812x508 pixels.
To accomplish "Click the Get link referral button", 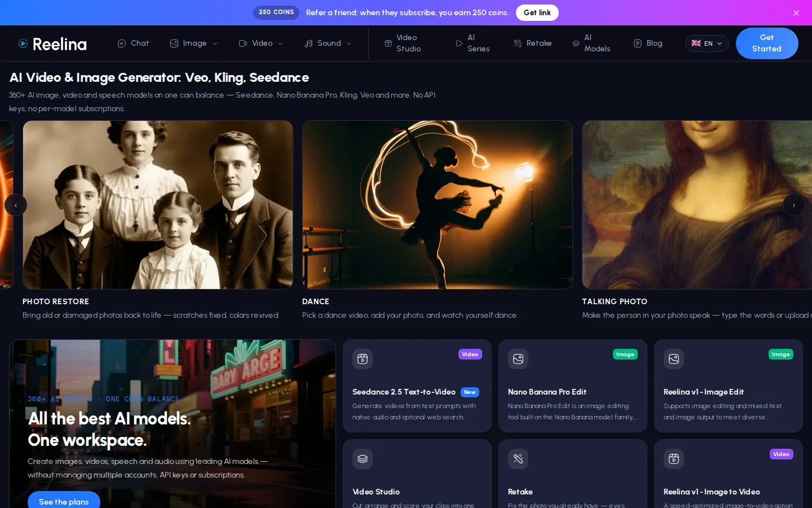I will 537,12.
